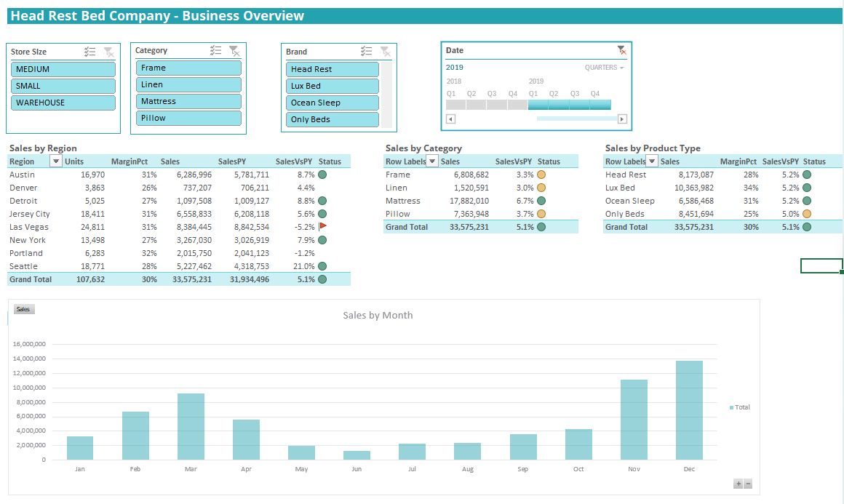Viewport: 844px width, 504px height.
Task: Toggle multi-select in Brand slicer
Action: [x=367, y=51]
